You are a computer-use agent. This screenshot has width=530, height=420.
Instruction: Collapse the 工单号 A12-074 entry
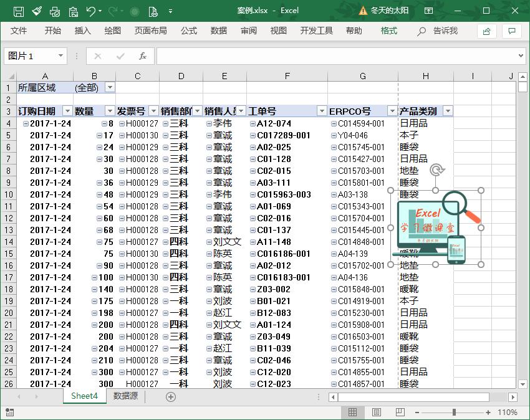click(x=254, y=123)
